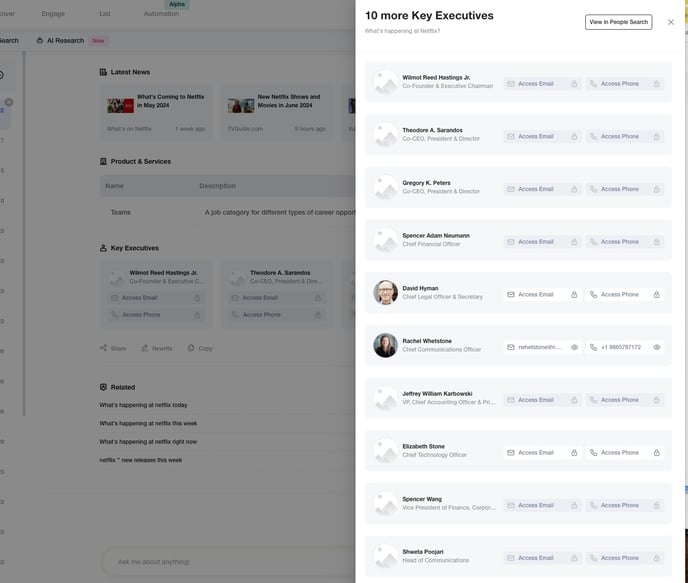
Task: Select Spencer Adam Neumann name
Action: click(436, 236)
